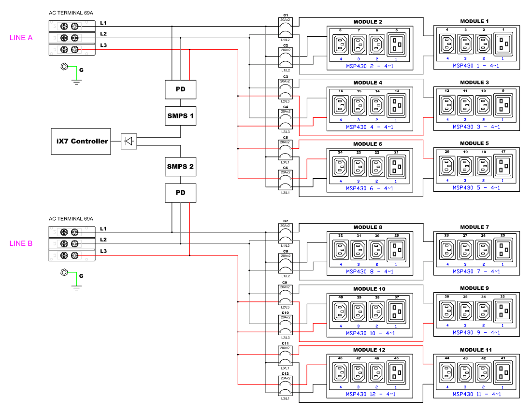Click the PD block below SMPS 2
This screenshot has width=532, height=412.
[181, 193]
